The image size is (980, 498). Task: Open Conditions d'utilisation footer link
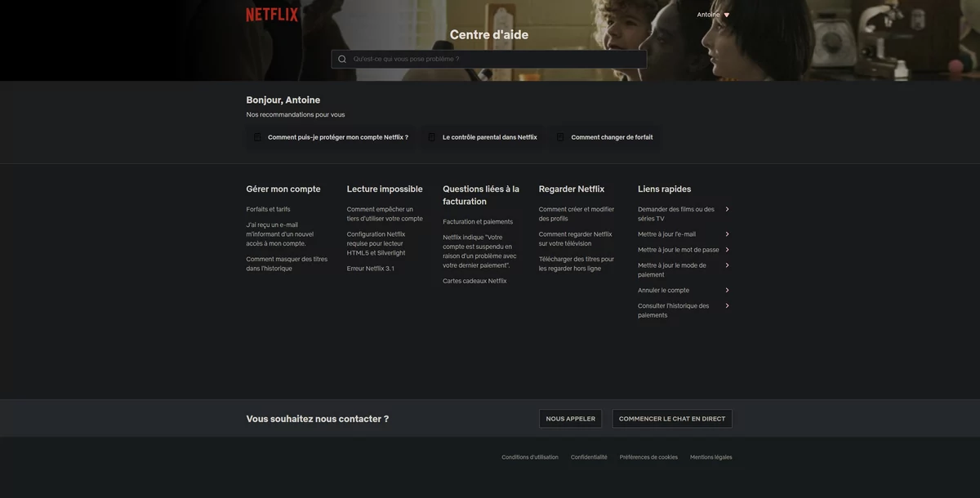(x=530, y=457)
